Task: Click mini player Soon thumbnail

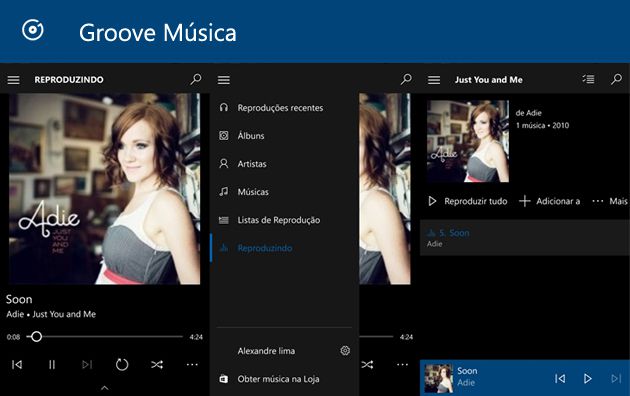Action: coord(439,378)
